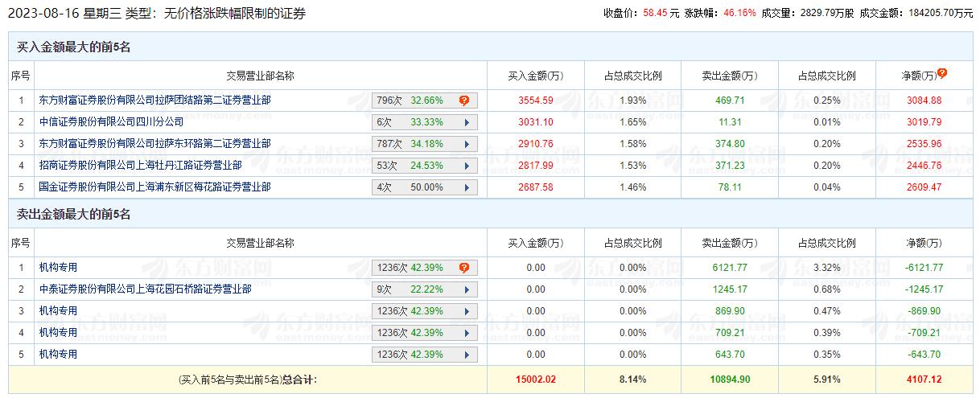Viewport: 980px width, 398px height.
Task: Click arrow icon in 787次 34.18% box
Action: click(466, 144)
